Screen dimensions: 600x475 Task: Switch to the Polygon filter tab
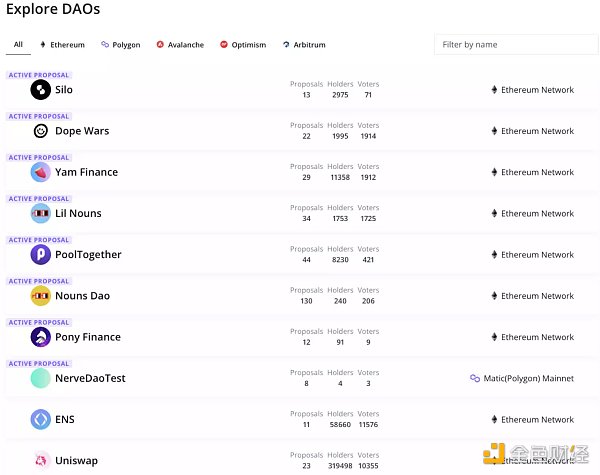coord(121,45)
